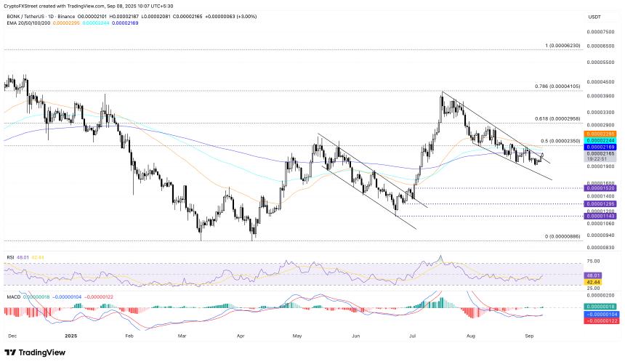Click the 2025 label on time axis

click(x=71, y=336)
